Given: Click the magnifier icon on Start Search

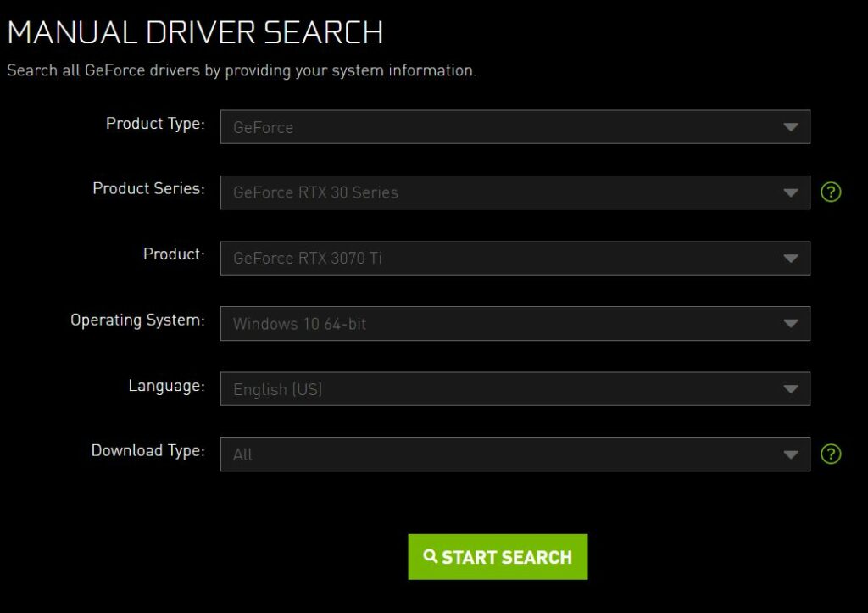Looking at the screenshot, I should [x=431, y=556].
